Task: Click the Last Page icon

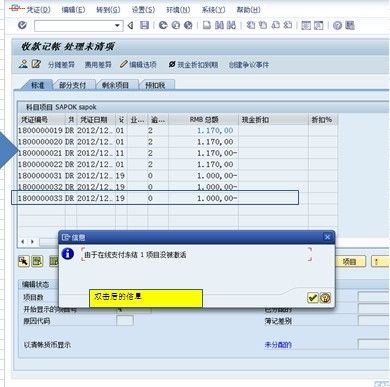Action: pyautogui.click(x=288, y=25)
